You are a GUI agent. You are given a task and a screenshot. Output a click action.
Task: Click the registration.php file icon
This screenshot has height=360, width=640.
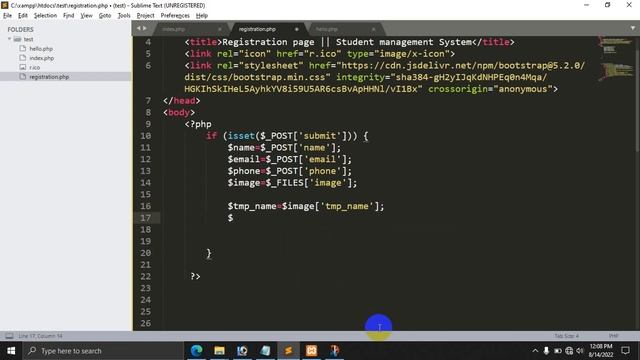point(23,76)
